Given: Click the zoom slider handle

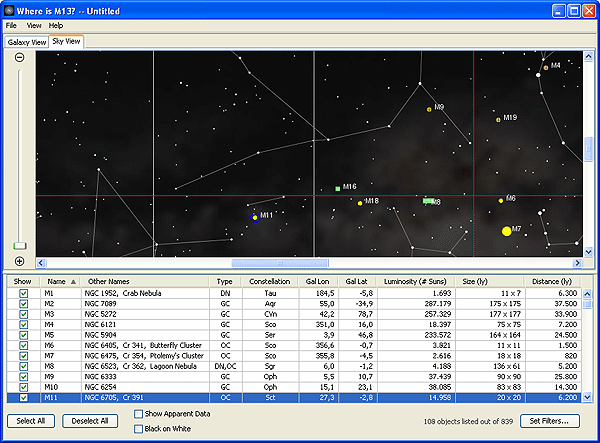Looking at the screenshot, I should pyautogui.click(x=20, y=246).
